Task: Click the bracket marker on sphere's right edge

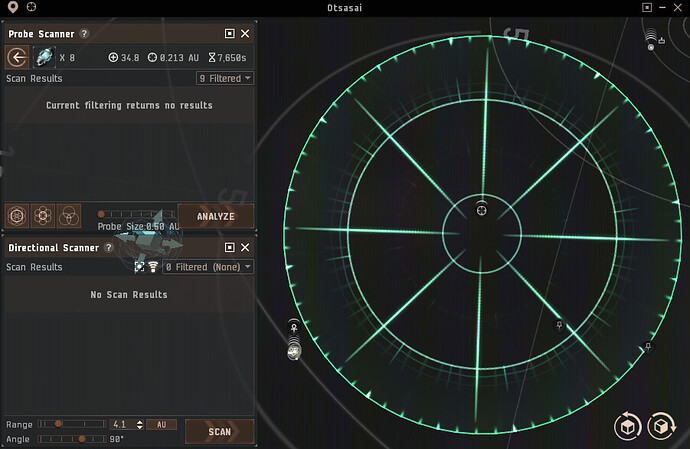Action: (x=648, y=347)
